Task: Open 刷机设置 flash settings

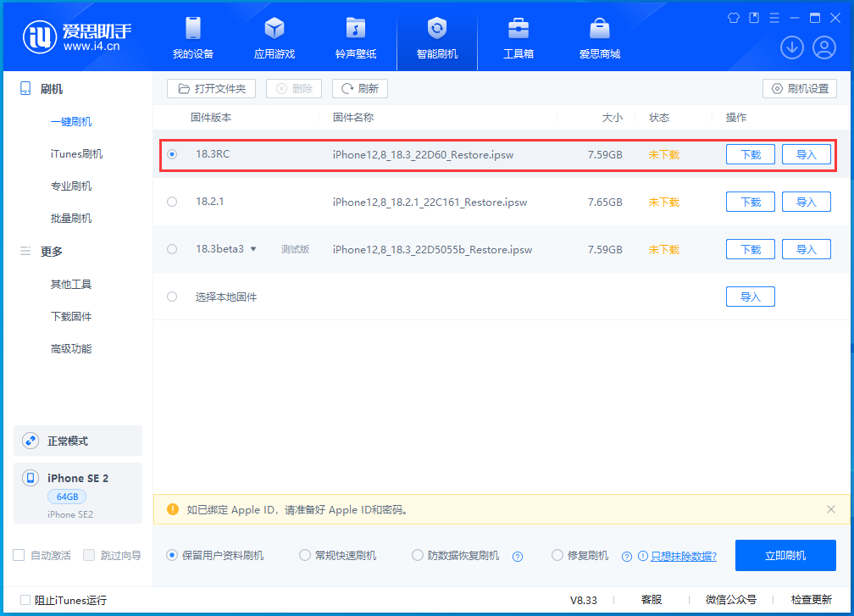Action: [799, 88]
